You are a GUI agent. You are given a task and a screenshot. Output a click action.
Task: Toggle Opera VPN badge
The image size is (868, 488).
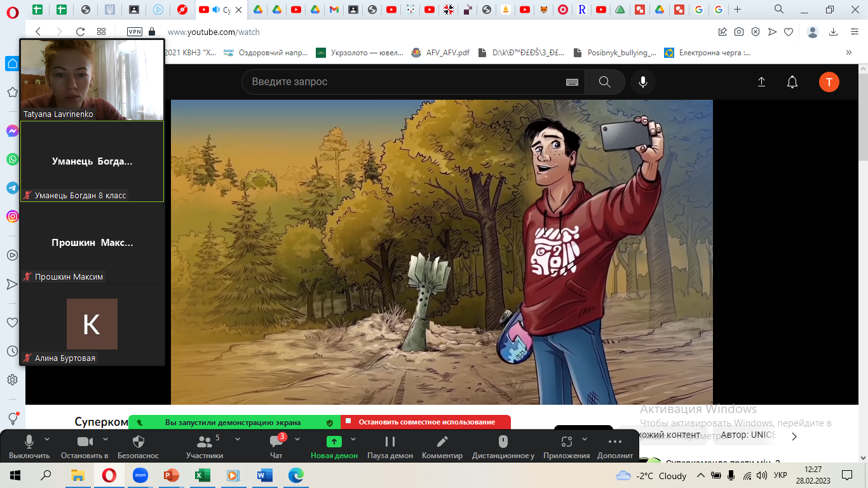click(135, 32)
